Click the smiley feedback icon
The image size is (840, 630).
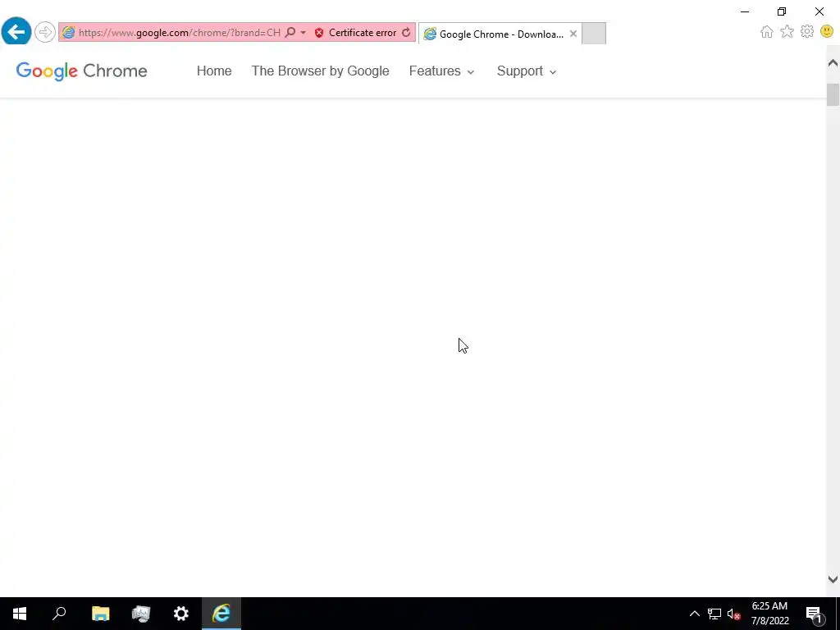827,32
